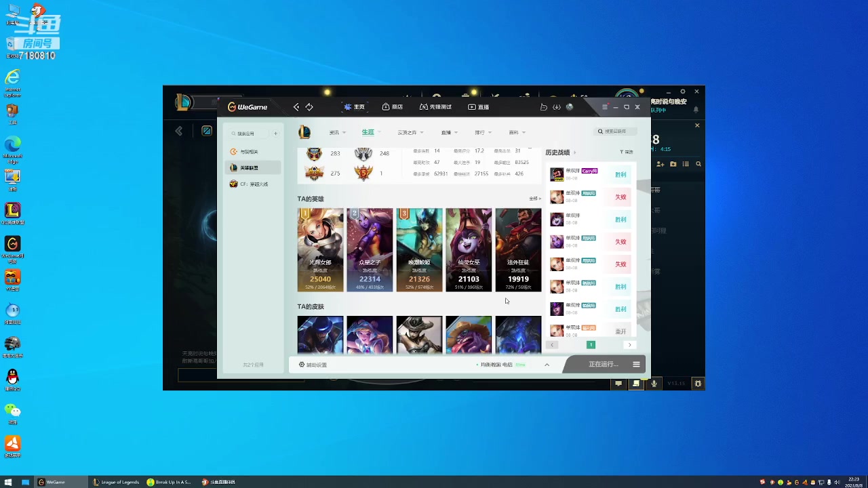Add a friend in League client social panel

(660, 164)
